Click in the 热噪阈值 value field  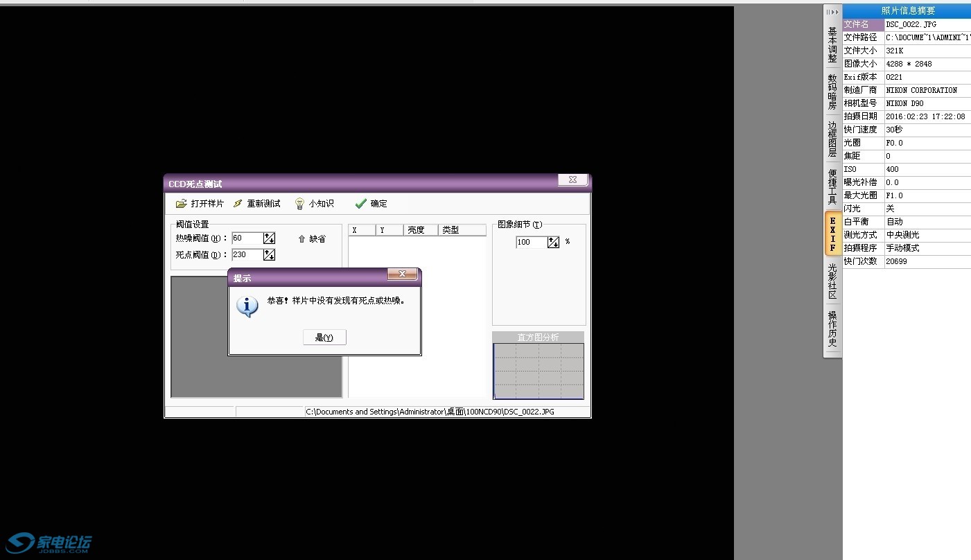[x=247, y=238]
